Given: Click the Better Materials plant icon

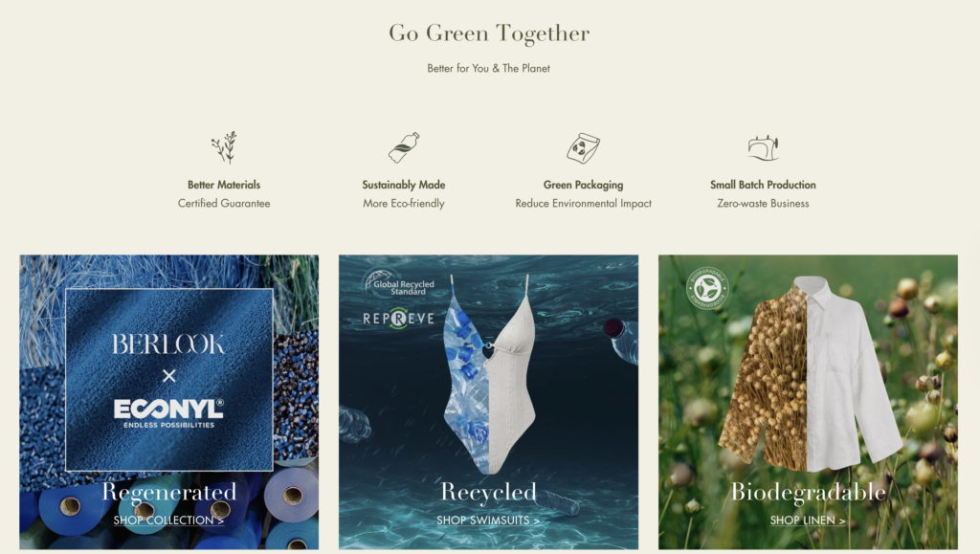Looking at the screenshot, I should click(x=224, y=147).
